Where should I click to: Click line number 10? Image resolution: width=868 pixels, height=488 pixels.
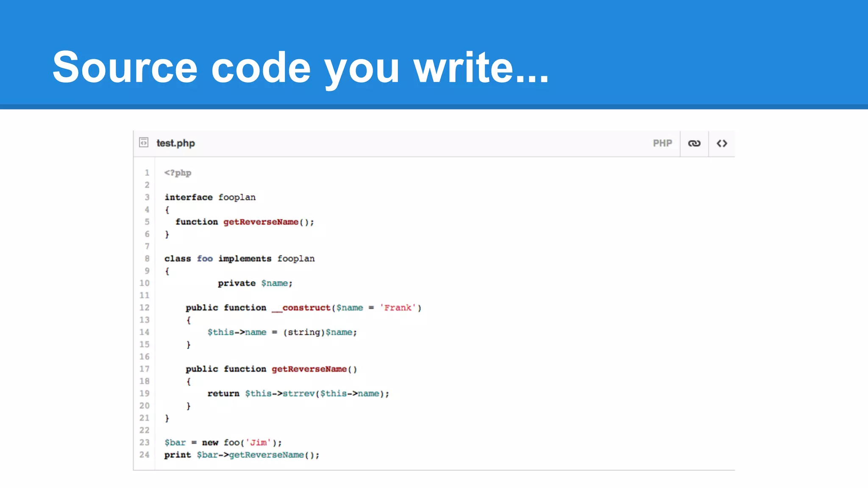tap(145, 283)
